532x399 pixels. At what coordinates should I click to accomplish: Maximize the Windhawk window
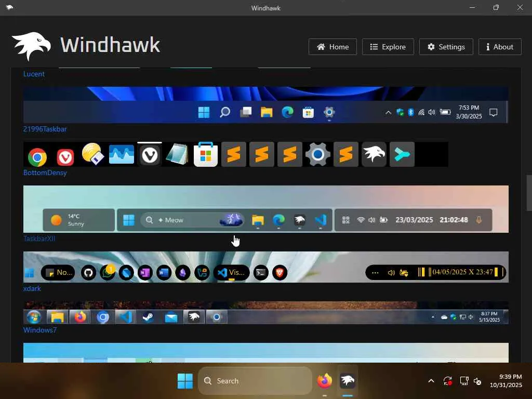point(496,7)
